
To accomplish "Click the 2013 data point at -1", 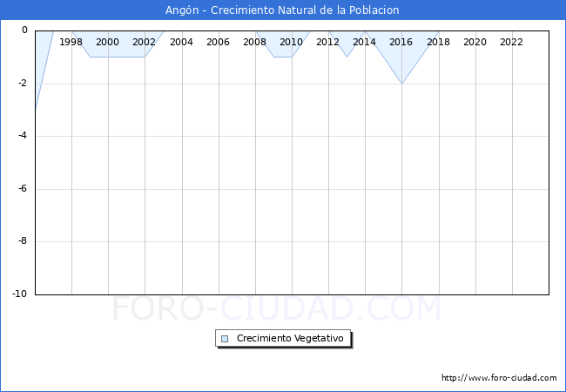I will coord(347,57).
